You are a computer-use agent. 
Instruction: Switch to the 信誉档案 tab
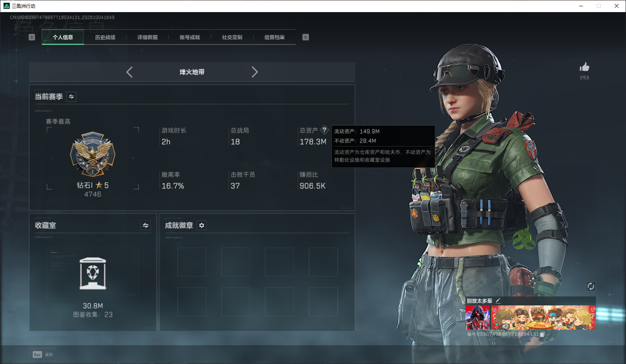[274, 37]
